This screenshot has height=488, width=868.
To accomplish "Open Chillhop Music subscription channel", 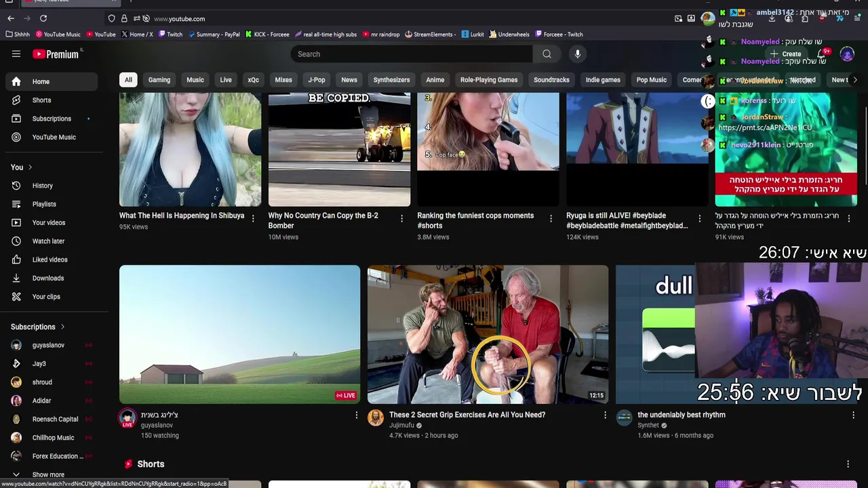I will click(x=52, y=438).
